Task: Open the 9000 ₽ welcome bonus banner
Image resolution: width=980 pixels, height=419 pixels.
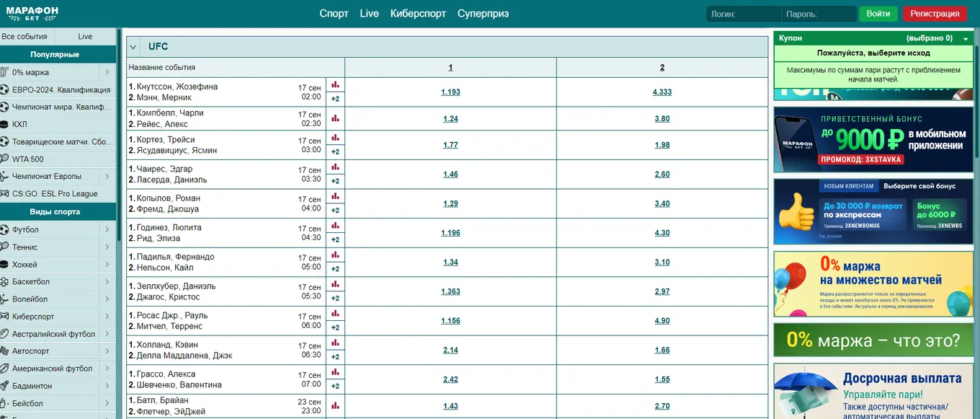Action: (x=873, y=140)
